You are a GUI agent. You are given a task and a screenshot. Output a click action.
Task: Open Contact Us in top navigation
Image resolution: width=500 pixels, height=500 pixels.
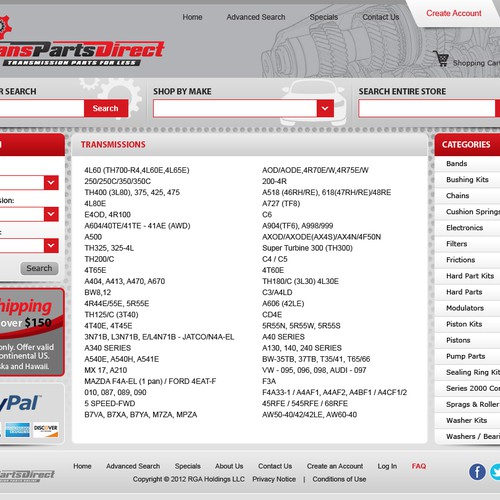tap(381, 17)
